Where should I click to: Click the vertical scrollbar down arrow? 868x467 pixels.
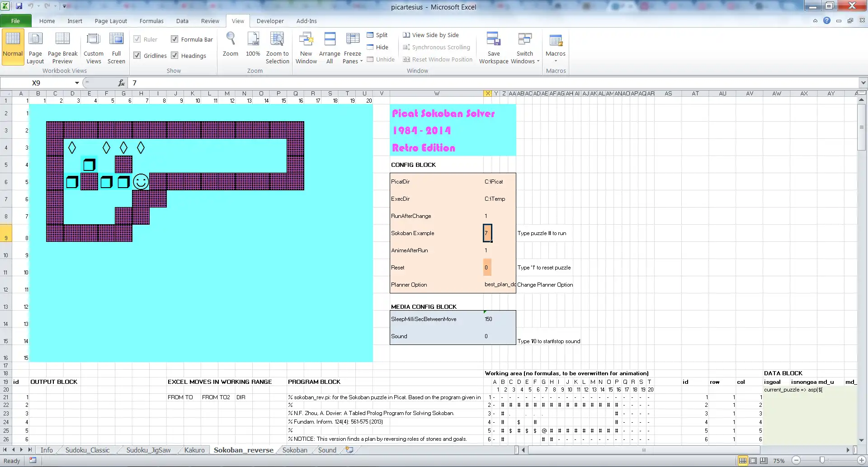pyautogui.click(x=861, y=440)
